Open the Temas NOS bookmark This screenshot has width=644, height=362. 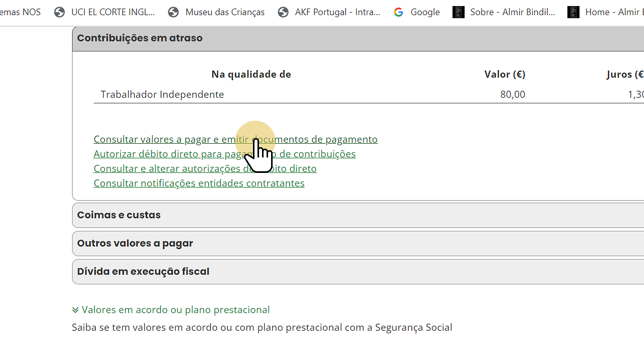[20, 12]
